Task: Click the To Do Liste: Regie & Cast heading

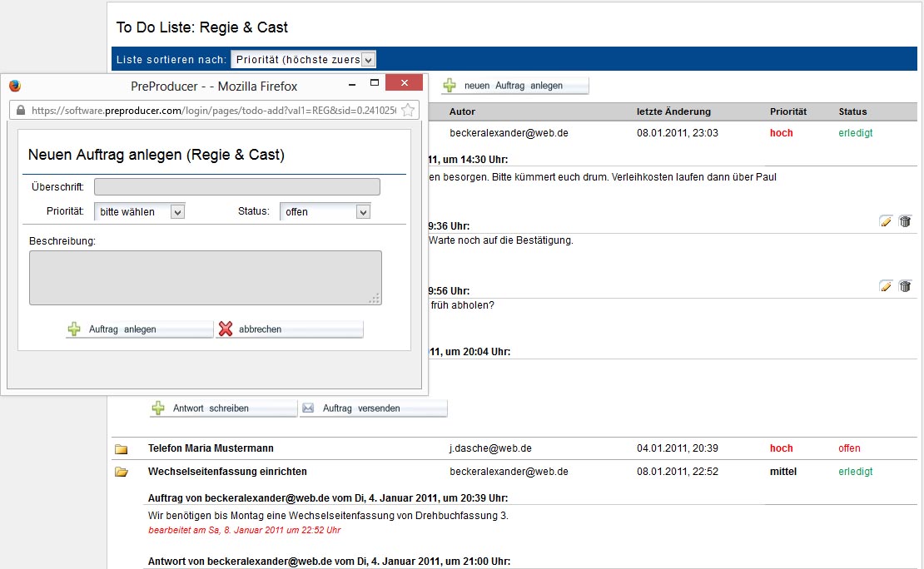Action: [x=201, y=27]
